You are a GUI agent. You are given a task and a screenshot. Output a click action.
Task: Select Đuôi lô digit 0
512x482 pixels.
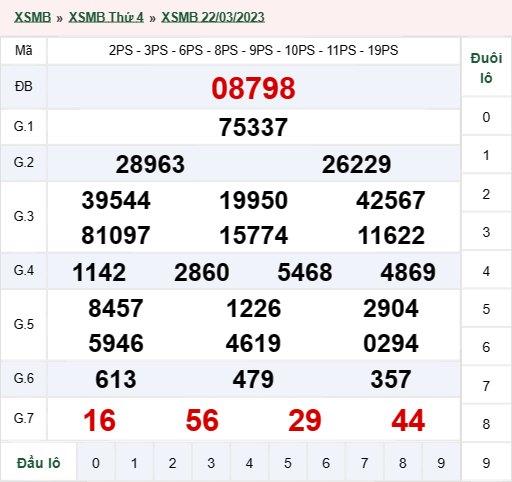coord(486,117)
